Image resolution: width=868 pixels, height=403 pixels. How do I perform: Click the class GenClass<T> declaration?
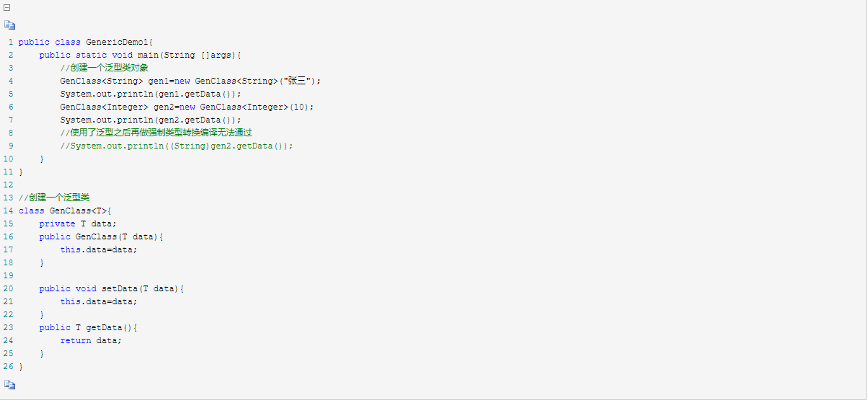(x=65, y=211)
